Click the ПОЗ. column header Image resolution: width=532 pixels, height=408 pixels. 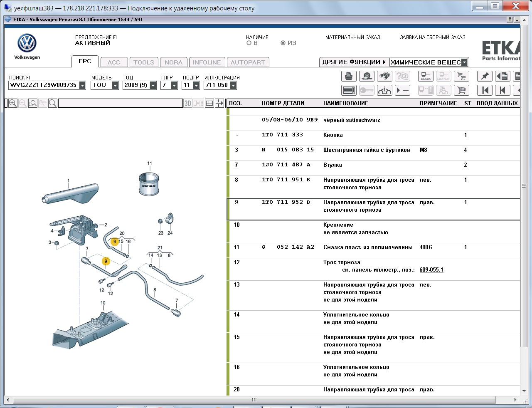[235, 103]
